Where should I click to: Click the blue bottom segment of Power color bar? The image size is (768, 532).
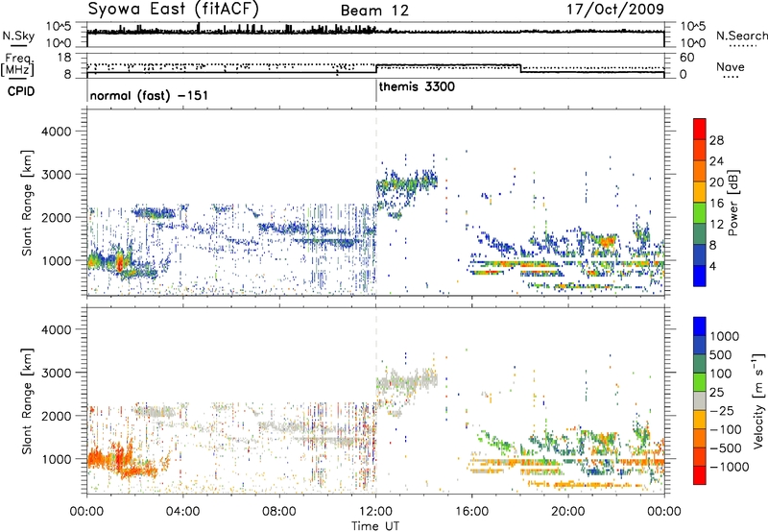[700, 276]
